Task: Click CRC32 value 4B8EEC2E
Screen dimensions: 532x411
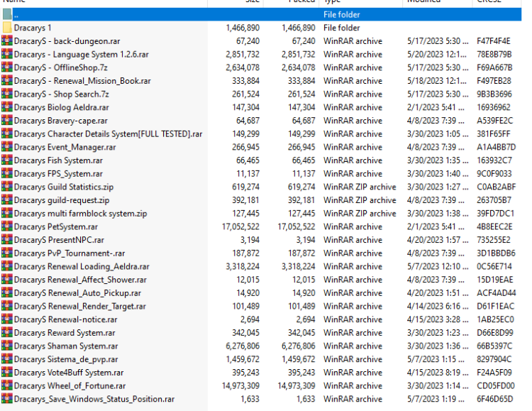Action: pyautogui.click(x=494, y=226)
